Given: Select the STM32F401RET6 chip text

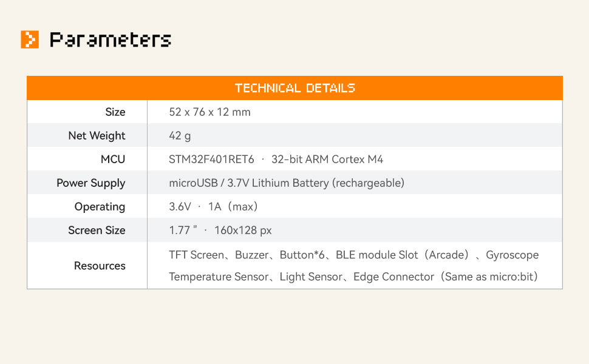Looking at the screenshot, I should pos(211,160).
